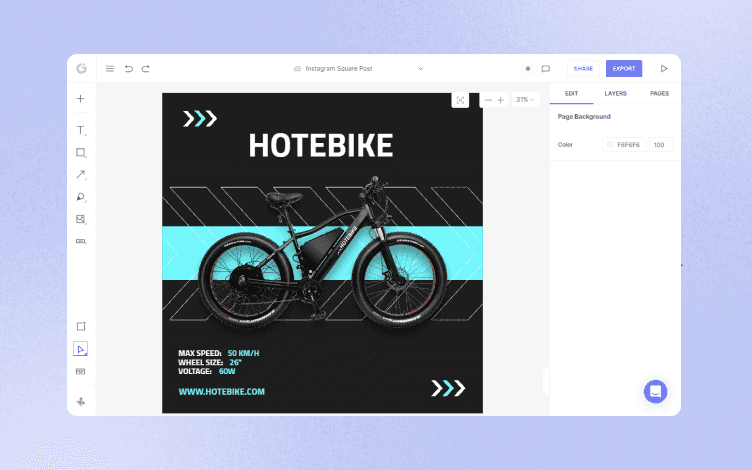Switch to the PAGES tab
The width and height of the screenshot is (752, 470).
click(659, 94)
